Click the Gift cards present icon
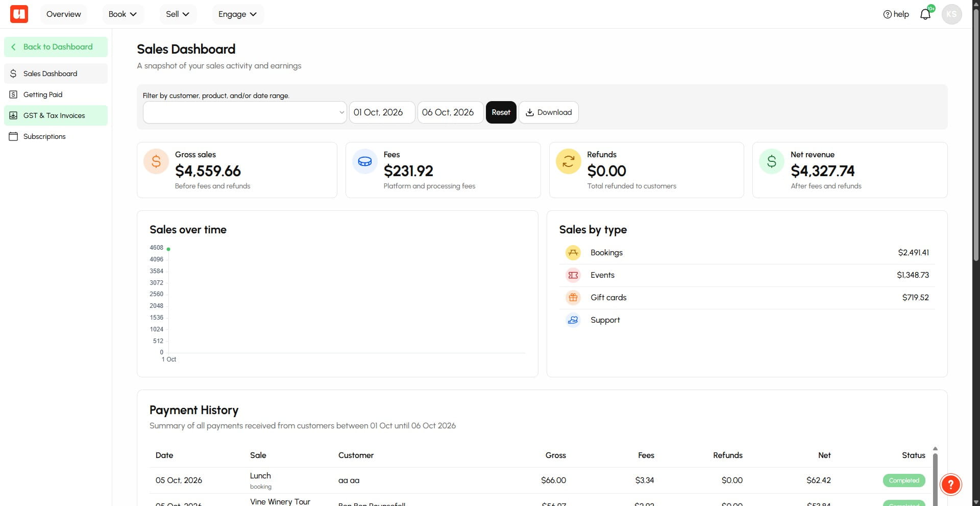This screenshot has width=980, height=506. [573, 298]
